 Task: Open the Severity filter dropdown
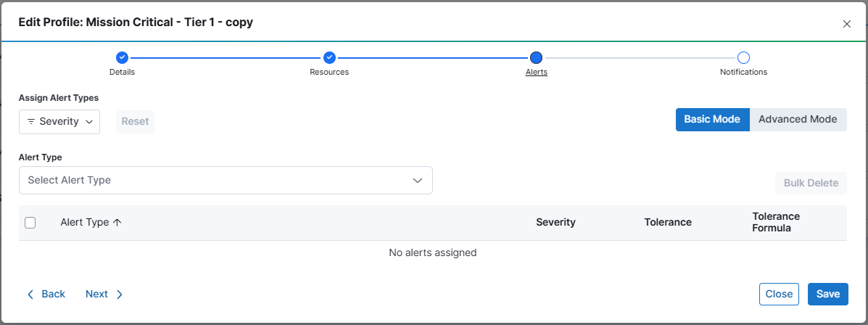[59, 122]
